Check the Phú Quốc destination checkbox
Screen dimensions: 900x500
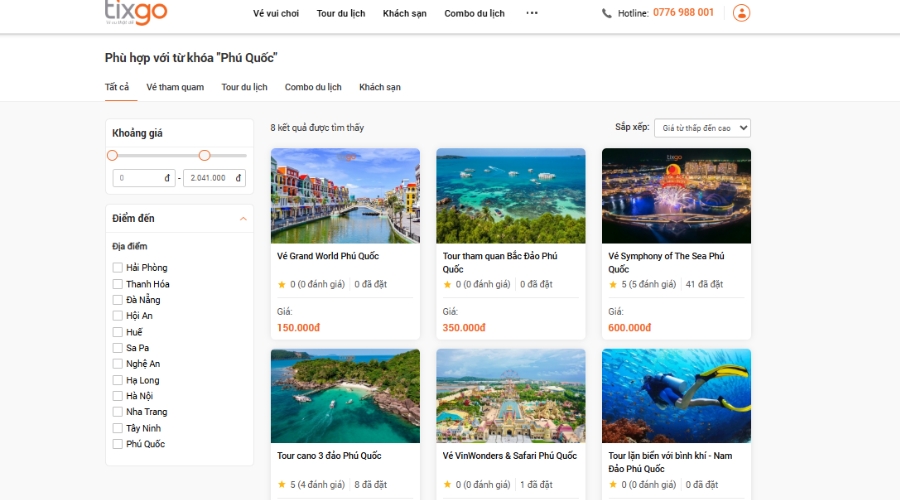click(118, 444)
